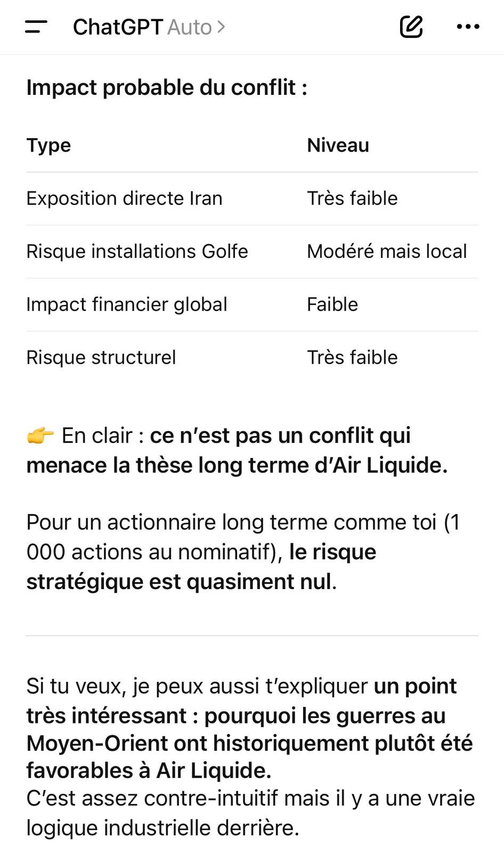Open the sidebar menu icon
This screenshot has height=853, width=504.
click(36, 27)
